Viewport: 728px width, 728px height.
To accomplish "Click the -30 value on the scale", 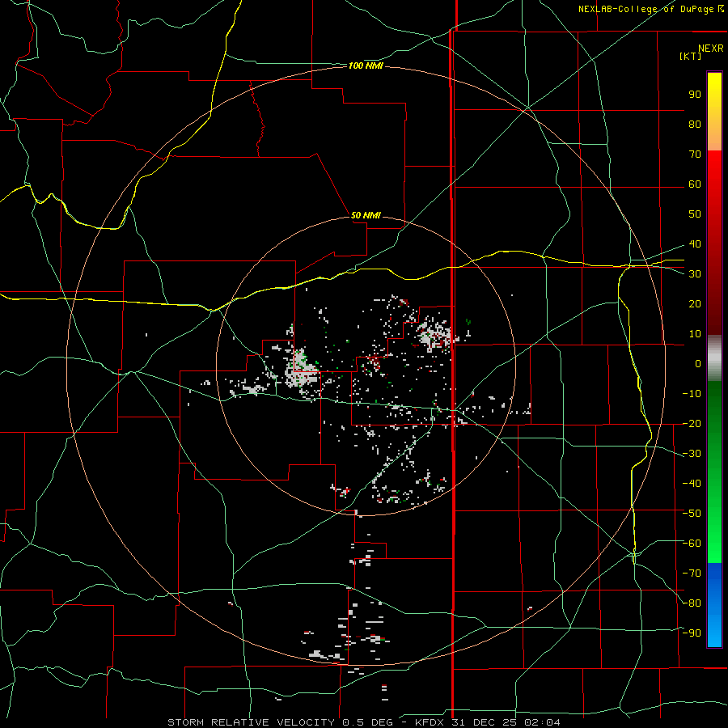I will click(x=692, y=454).
